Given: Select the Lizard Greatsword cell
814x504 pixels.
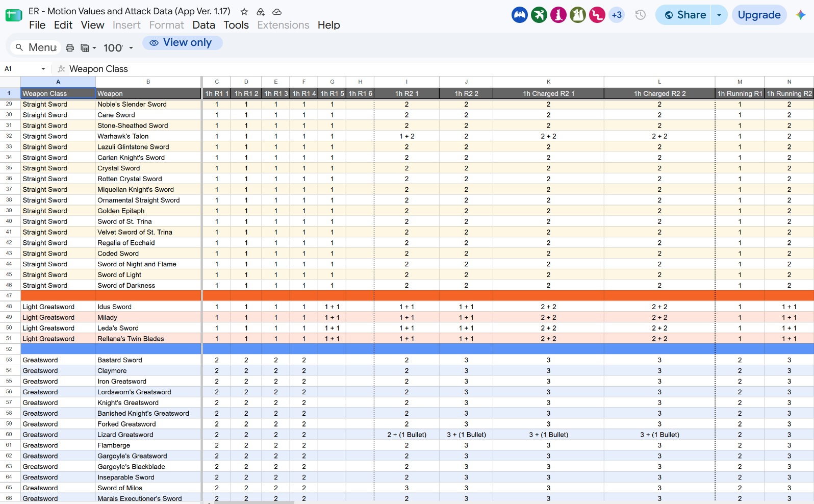Looking at the screenshot, I should 148,435.
